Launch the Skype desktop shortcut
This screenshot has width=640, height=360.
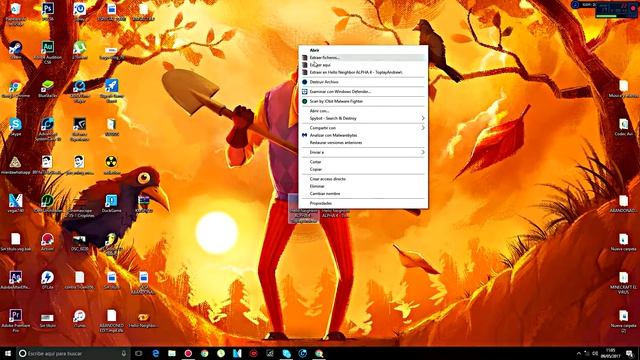click(16, 126)
